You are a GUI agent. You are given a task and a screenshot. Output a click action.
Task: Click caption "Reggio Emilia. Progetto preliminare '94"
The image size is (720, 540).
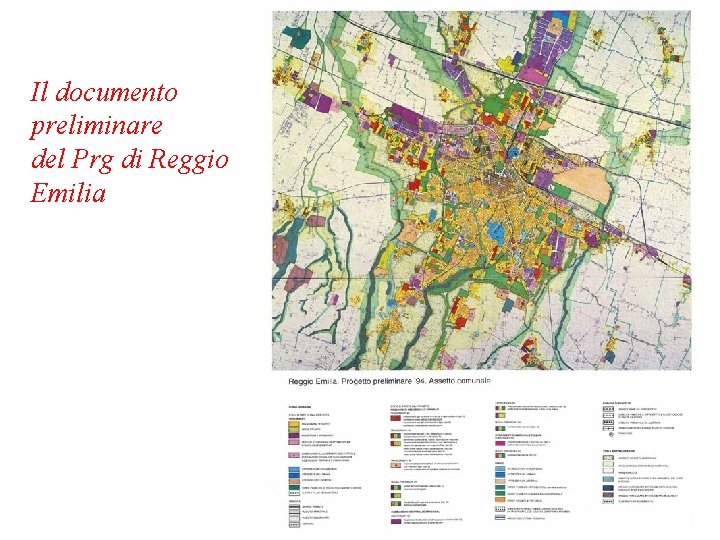pyautogui.click(x=356, y=381)
